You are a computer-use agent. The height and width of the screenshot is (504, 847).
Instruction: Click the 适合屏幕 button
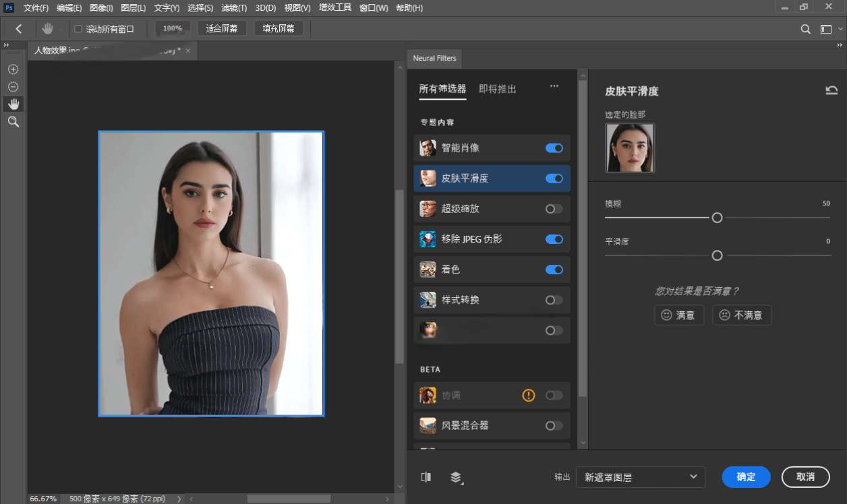222,28
